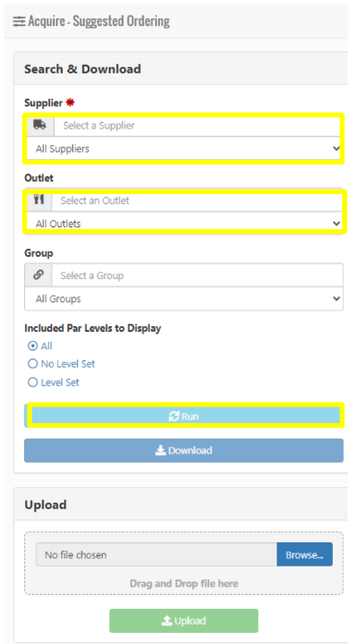Expand the All Outlets dropdown

(x=184, y=224)
